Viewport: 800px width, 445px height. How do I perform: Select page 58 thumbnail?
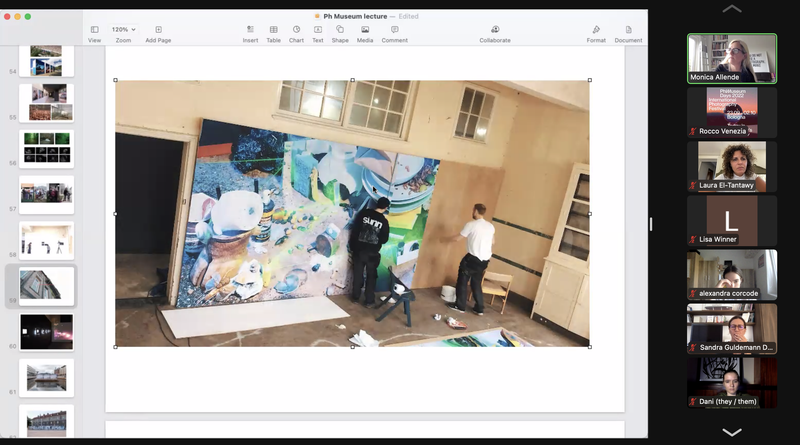click(46, 240)
